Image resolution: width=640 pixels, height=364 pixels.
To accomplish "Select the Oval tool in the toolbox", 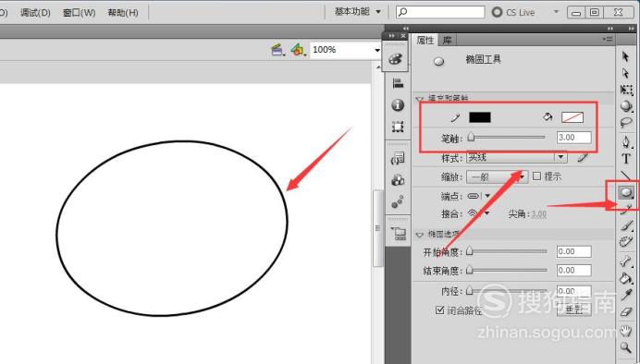I will (626, 192).
